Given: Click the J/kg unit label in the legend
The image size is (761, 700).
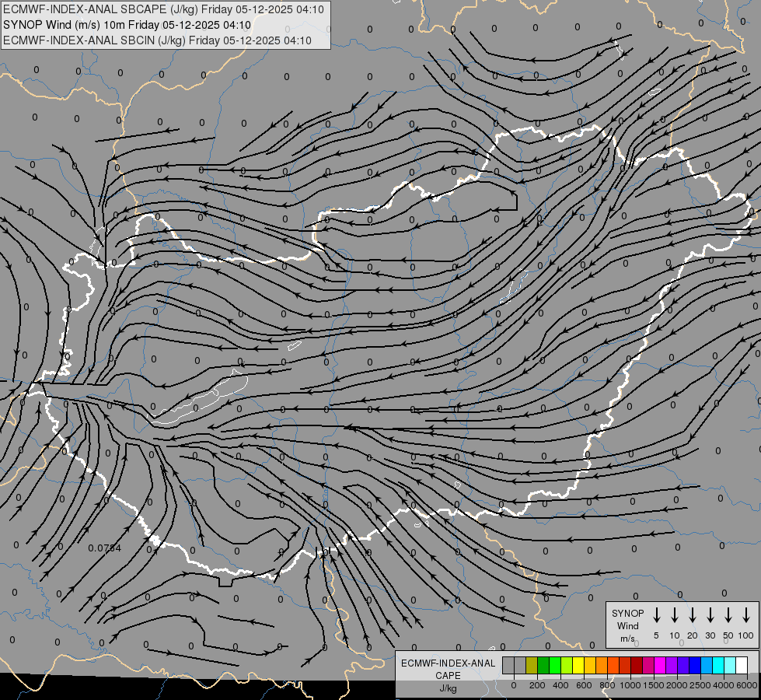Looking at the screenshot, I should [x=448, y=688].
